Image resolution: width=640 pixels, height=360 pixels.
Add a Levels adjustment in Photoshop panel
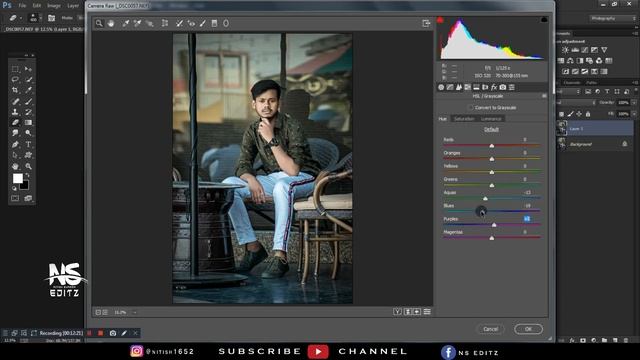point(575,50)
